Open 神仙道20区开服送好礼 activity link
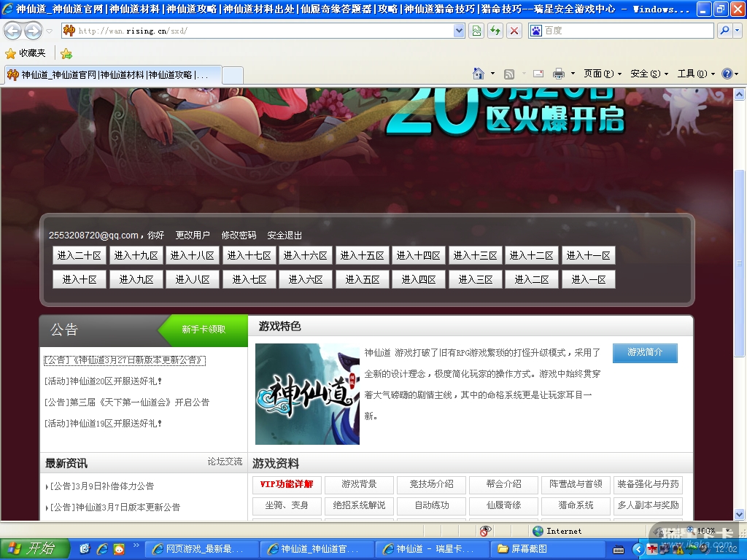This screenshot has height=560, width=747. click(x=104, y=381)
